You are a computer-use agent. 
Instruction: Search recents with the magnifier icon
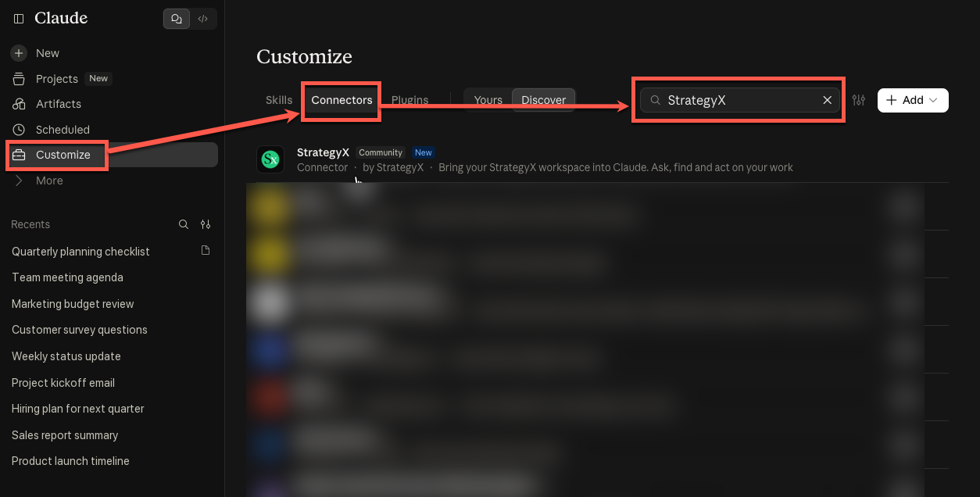pos(184,224)
